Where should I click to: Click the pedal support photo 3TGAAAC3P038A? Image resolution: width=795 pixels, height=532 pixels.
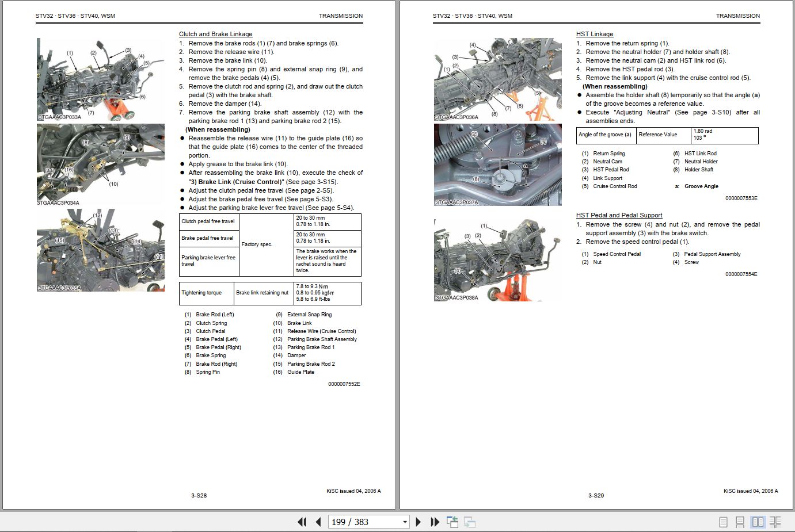click(x=497, y=259)
